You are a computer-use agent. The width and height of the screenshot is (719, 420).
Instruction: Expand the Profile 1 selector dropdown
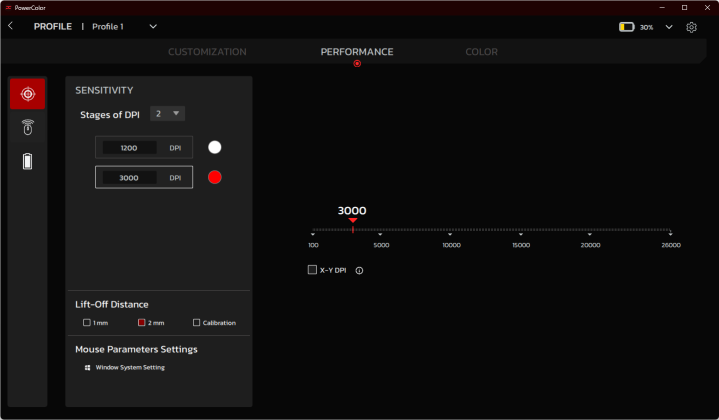pos(153,26)
